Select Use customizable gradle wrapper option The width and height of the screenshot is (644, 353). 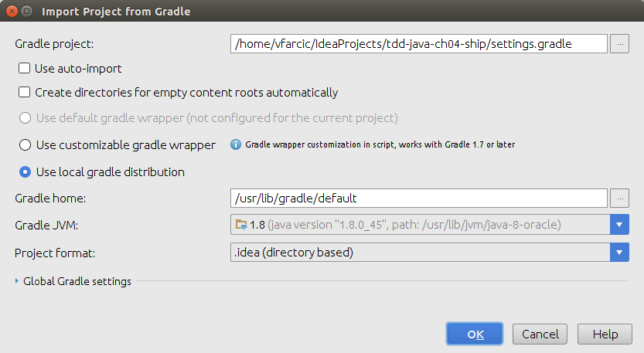[x=25, y=145]
